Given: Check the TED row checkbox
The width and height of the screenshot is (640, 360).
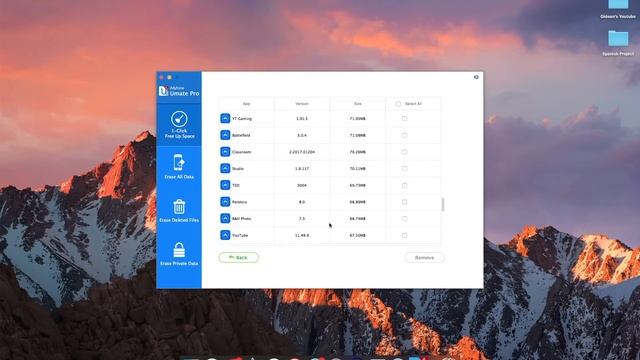Looking at the screenshot, I should coord(404,185).
